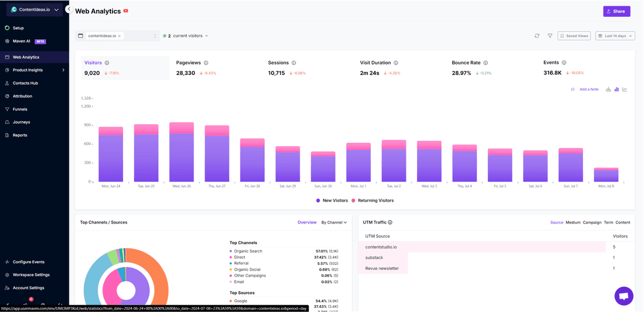This screenshot has height=312, width=644.
Task: Switch UTM Traffic to Campaign tab
Action: (x=592, y=222)
